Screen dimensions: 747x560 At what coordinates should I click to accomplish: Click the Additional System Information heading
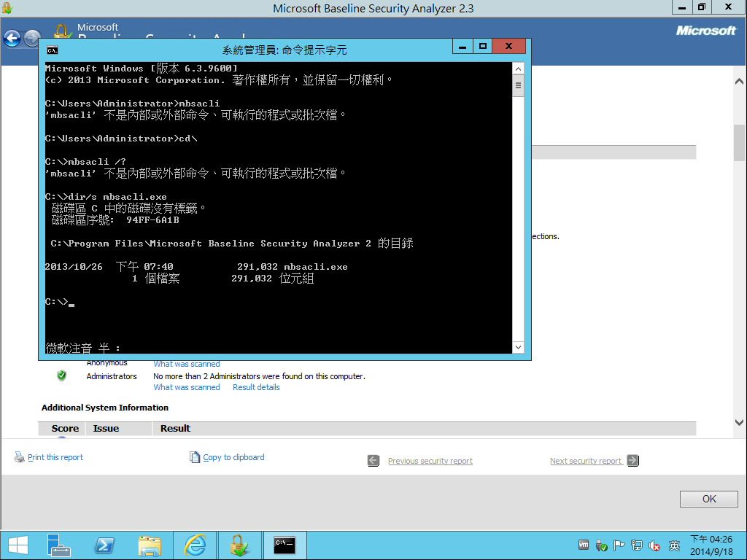105,408
